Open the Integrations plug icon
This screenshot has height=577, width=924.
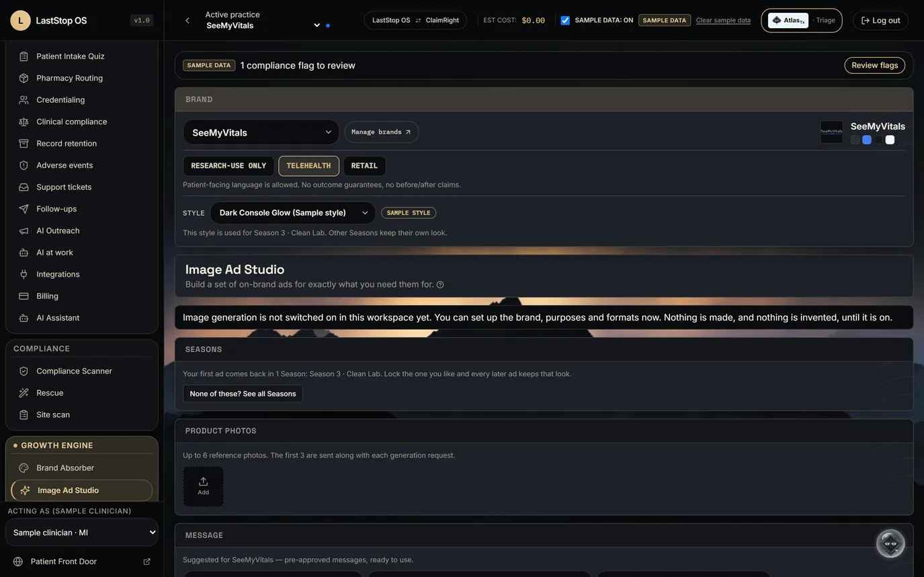[24, 274]
